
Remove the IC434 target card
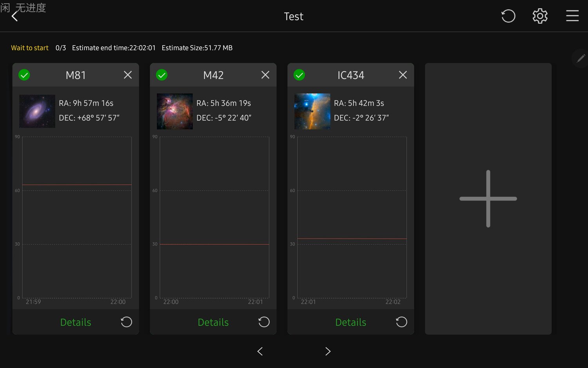pyautogui.click(x=403, y=75)
